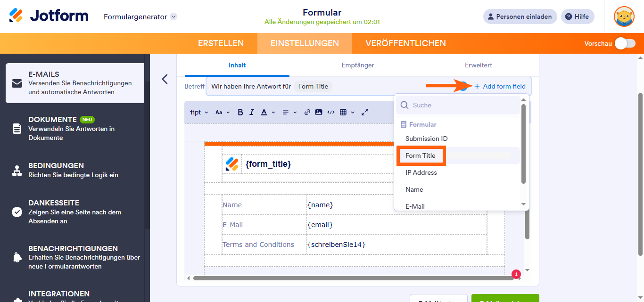Image resolution: width=644 pixels, height=302 pixels.
Task: Click the editor horizontal scrollbar
Action: pyautogui.click(x=353, y=278)
